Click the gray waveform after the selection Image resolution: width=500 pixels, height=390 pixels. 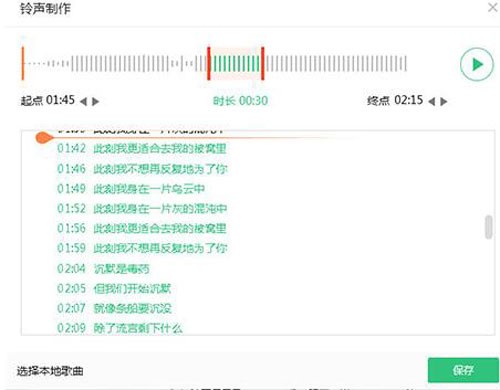(x=337, y=63)
